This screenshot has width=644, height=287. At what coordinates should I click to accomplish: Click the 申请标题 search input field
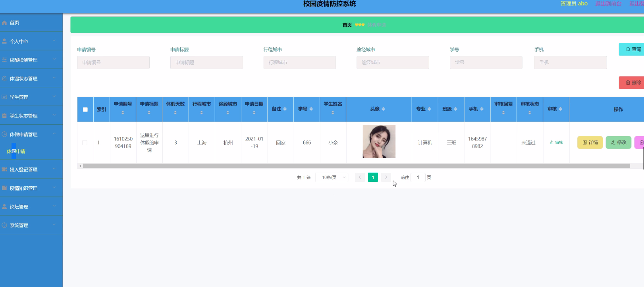pyautogui.click(x=206, y=63)
